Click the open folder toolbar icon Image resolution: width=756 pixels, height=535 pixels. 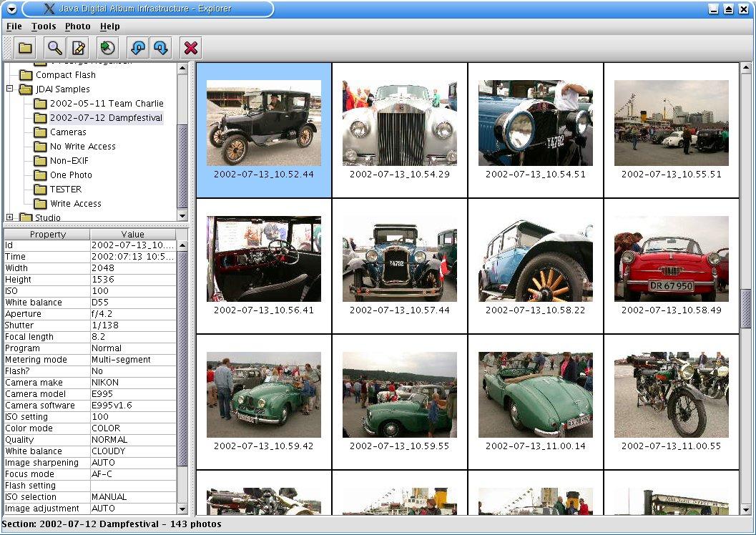click(x=25, y=48)
